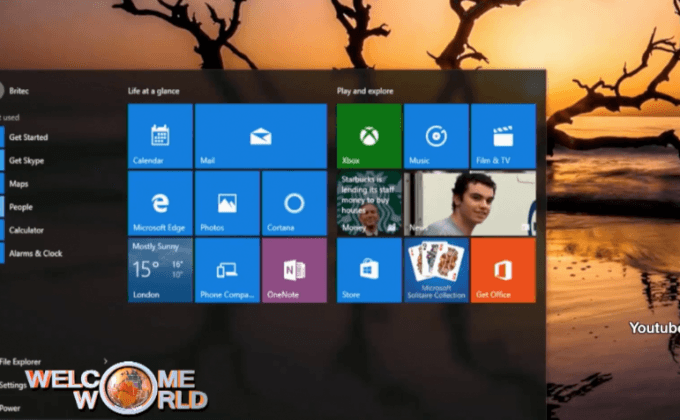Image resolution: width=680 pixels, height=420 pixels.
Task: Open File Explorer from Start menu
Action: [x=20, y=361]
